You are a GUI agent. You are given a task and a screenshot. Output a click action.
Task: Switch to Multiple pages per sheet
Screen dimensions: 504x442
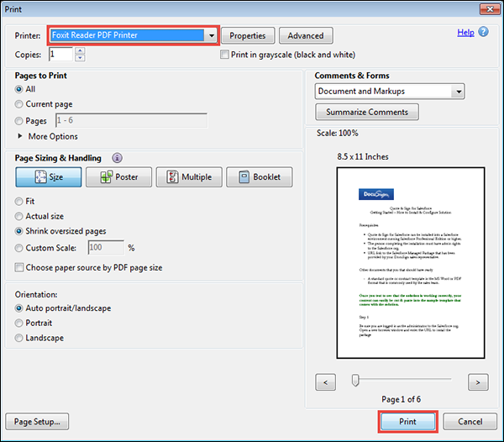click(189, 176)
